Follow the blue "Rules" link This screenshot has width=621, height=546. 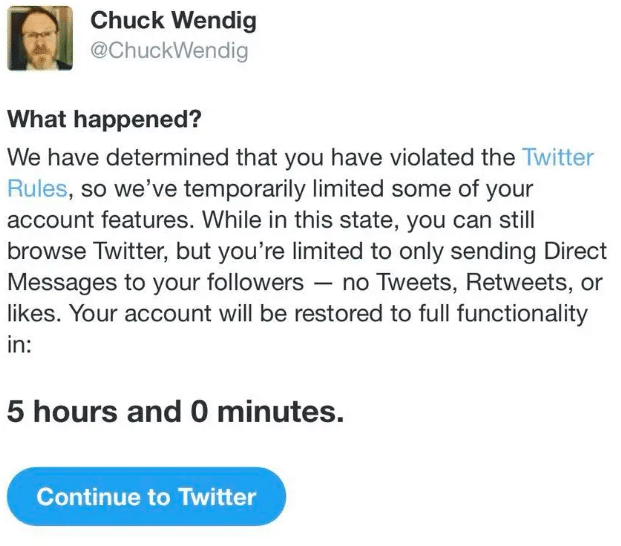click(x=36, y=189)
